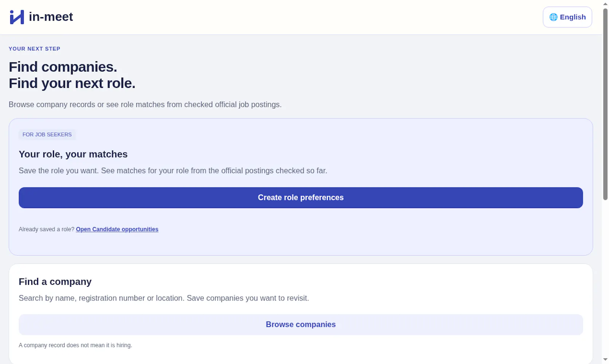Viewport: 609px width, 364px height.
Task: Click the "Already saved a role?" text
Action: click(x=46, y=229)
